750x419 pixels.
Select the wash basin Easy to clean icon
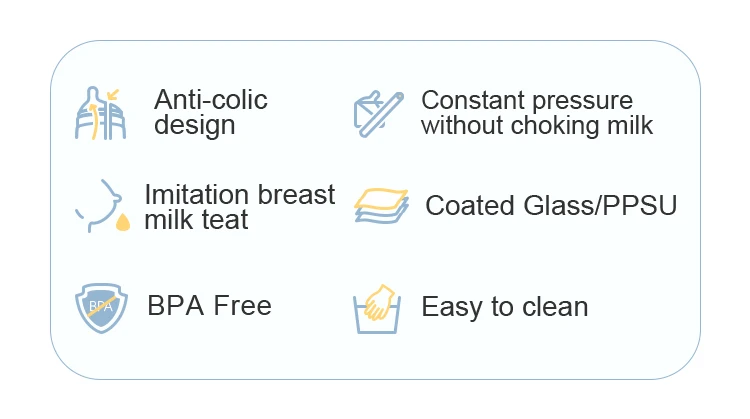[380, 310]
